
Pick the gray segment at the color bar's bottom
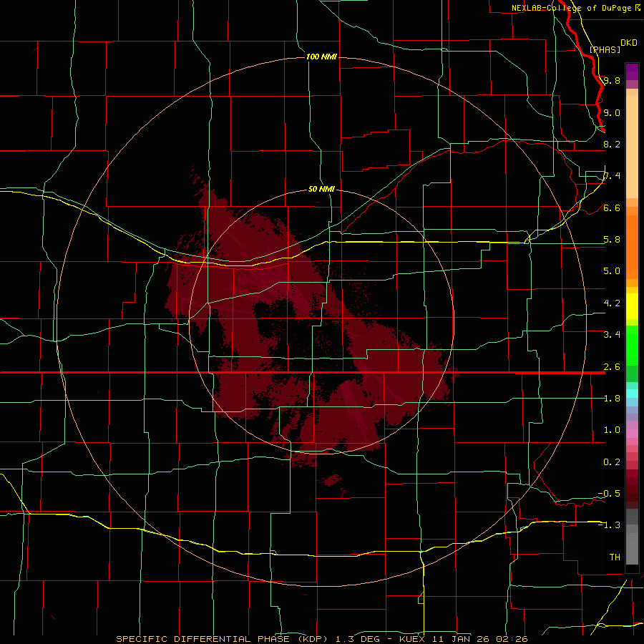[x=632, y=546]
